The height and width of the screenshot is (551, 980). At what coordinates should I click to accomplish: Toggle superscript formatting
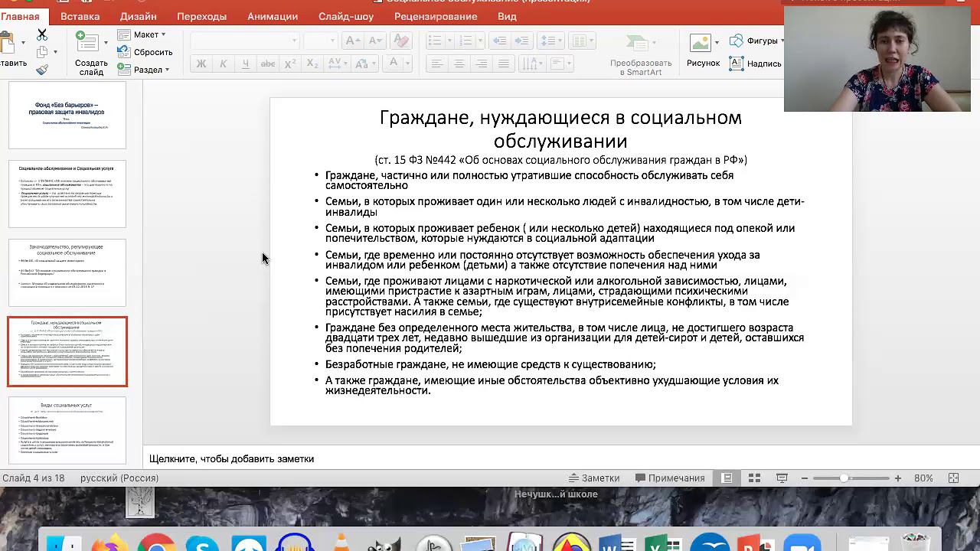point(290,64)
